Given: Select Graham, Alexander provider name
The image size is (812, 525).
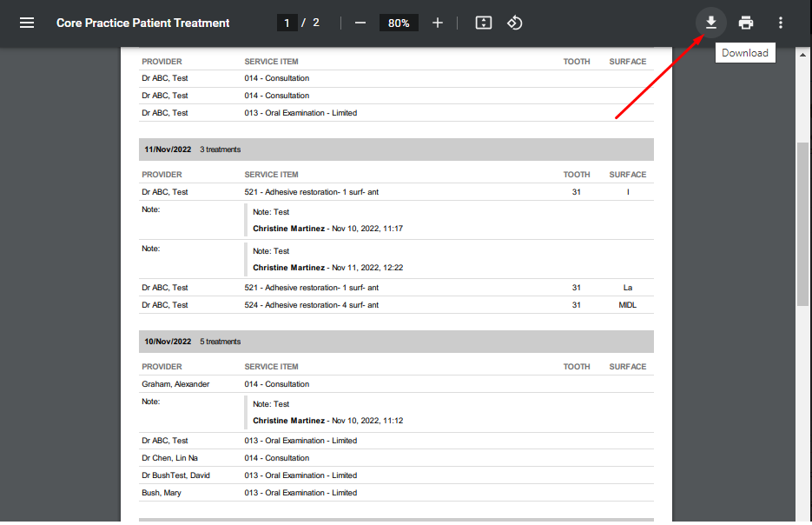Looking at the screenshot, I should click(175, 384).
